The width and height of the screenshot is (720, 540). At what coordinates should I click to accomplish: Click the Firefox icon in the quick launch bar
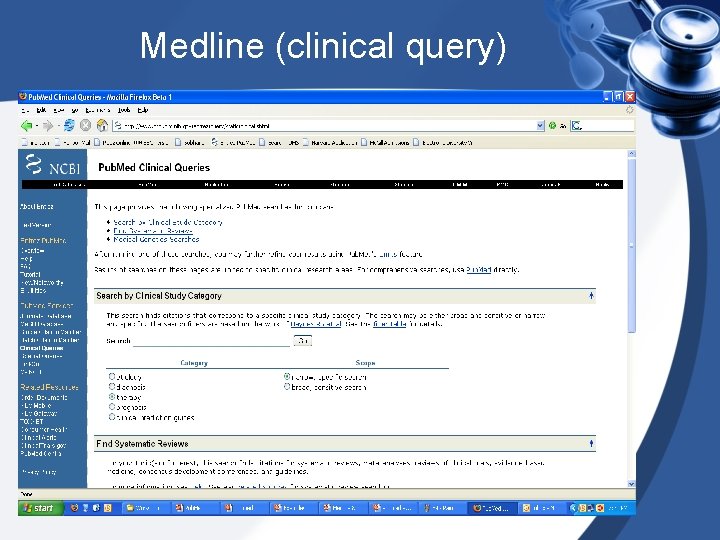pos(74,508)
